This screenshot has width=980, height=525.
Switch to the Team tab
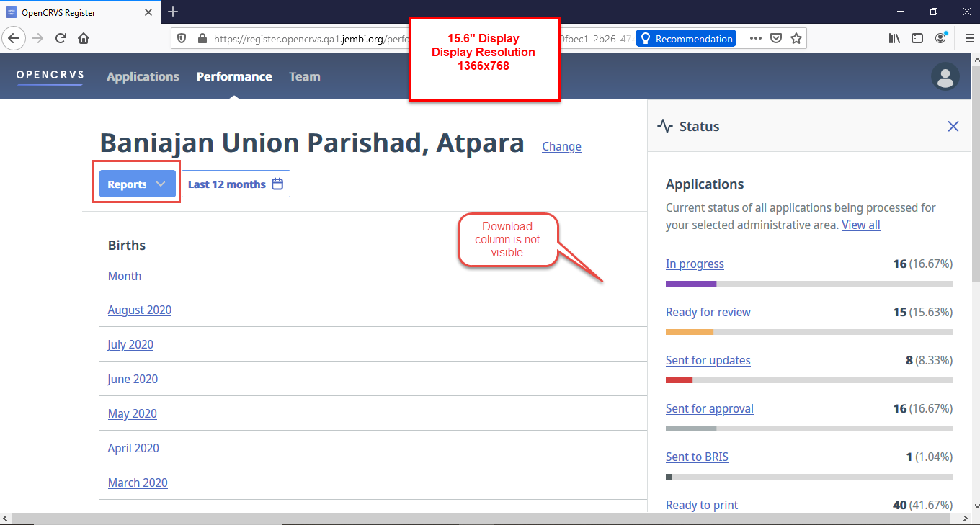(x=305, y=76)
